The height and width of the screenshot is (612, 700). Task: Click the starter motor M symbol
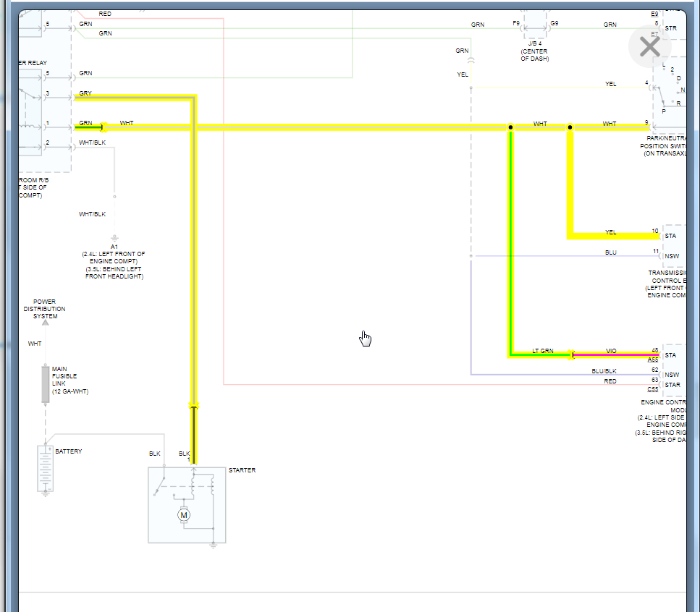click(x=183, y=515)
